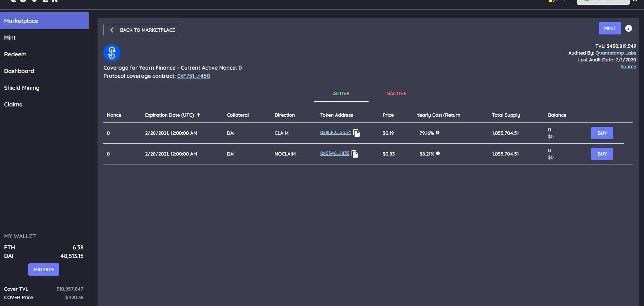
Task: Go back to marketplace via arrow button
Action: coord(142,30)
